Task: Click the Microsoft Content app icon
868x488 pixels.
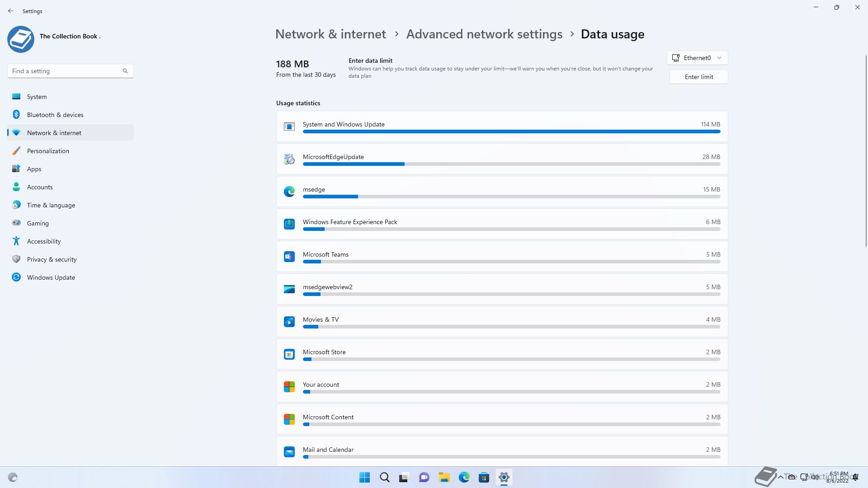Action: click(x=289, y=419)
